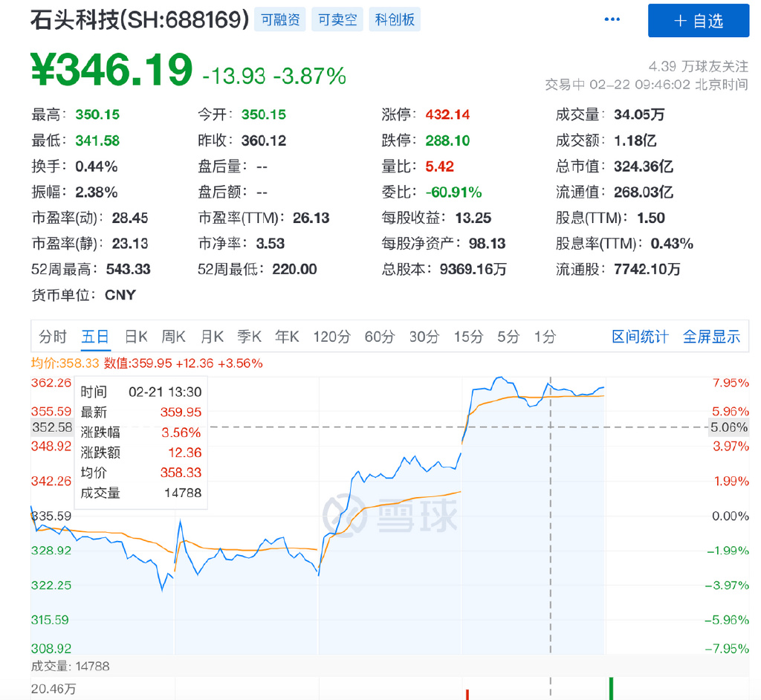Screen dimensions: 761x700
Task: Select the 月K monthly chart view
Action: pos(212,337)
